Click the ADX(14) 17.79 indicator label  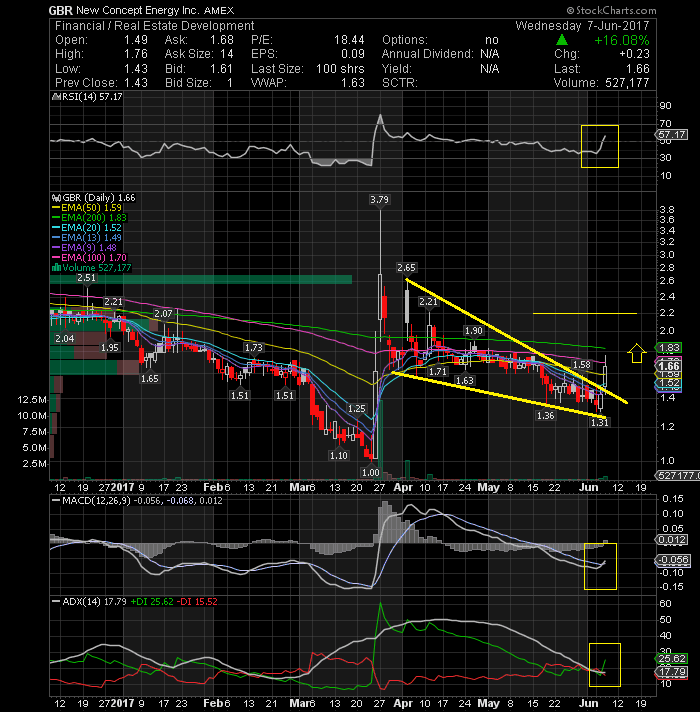[x=89, y=602]
